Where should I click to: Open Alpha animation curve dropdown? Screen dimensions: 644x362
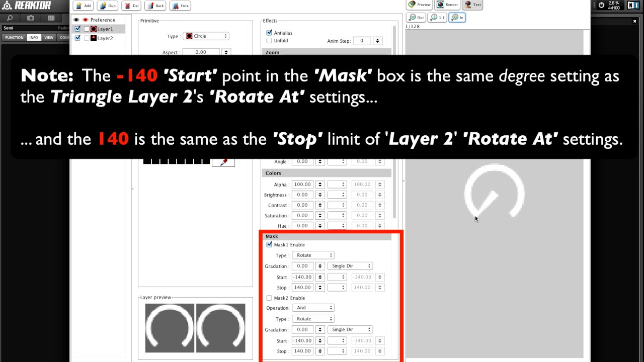click(337, 185)
